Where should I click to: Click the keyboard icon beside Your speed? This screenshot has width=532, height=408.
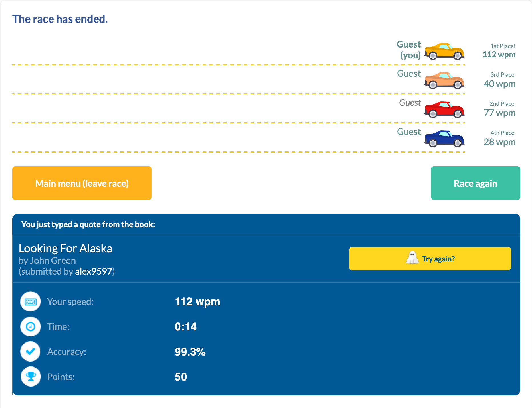[x=31, y=302]
